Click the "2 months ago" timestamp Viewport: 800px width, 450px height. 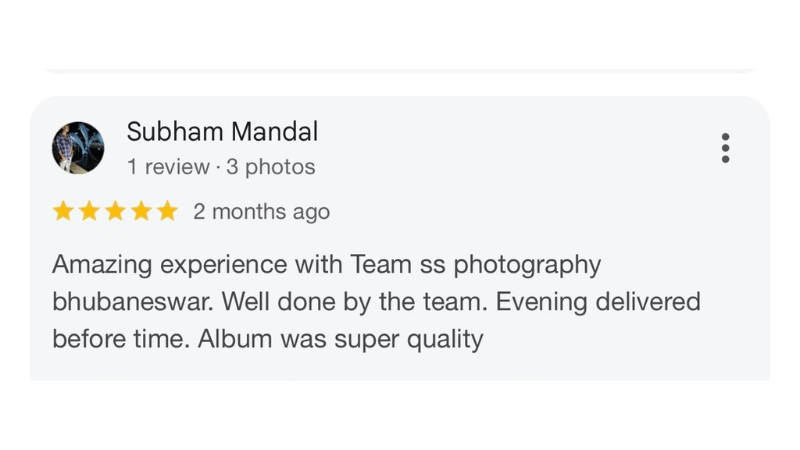(x=261, y=212)
